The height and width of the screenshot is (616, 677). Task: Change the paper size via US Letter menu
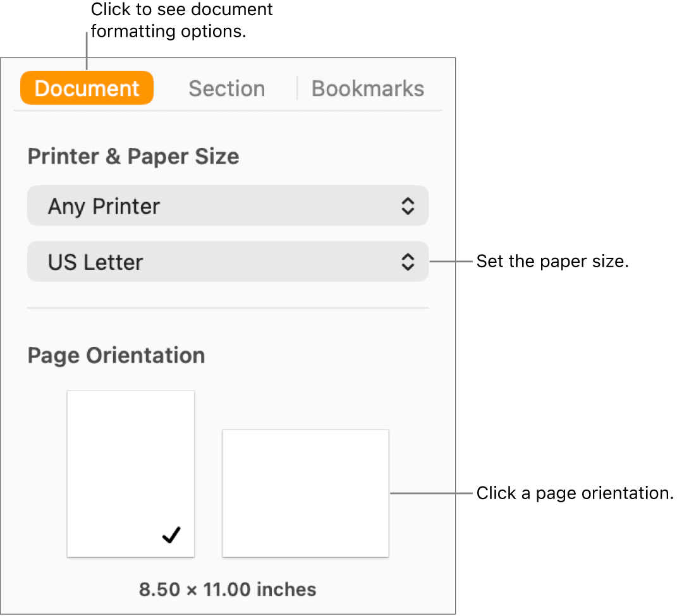coord(228,261)
